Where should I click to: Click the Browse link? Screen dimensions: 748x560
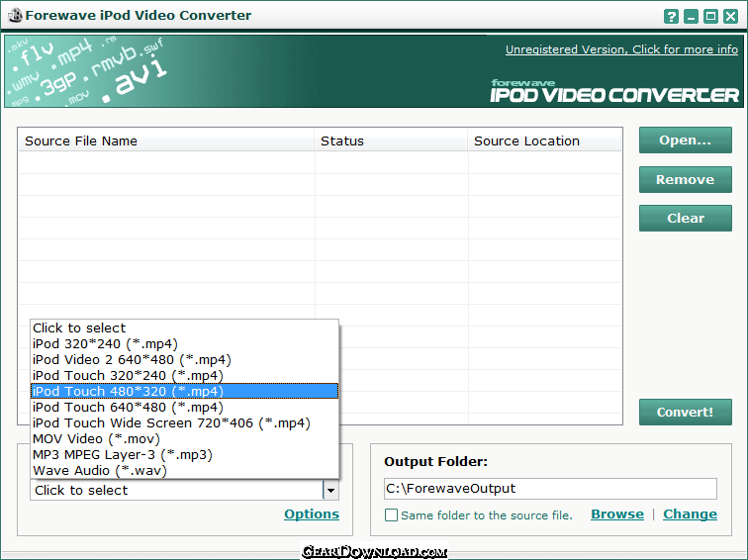click(617, 514)
